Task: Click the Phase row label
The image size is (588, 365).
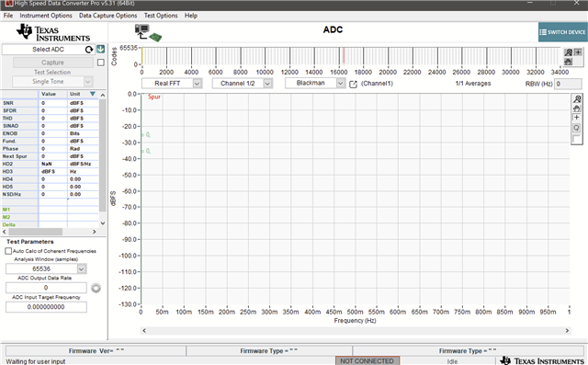Action: coord(10,149)
